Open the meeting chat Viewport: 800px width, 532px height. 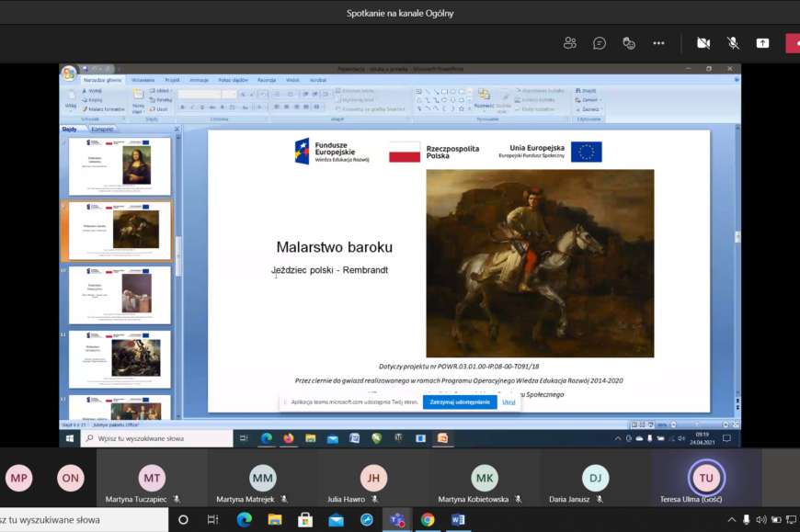point(600,43)
